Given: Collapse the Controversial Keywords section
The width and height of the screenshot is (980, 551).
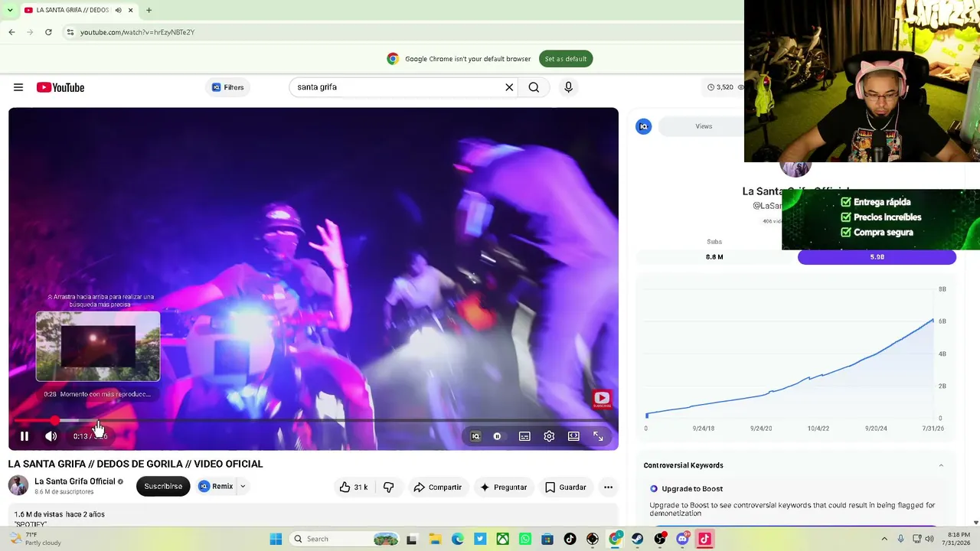Looking at the screenshot, I should pyautogui.click(x=941, y=465).
